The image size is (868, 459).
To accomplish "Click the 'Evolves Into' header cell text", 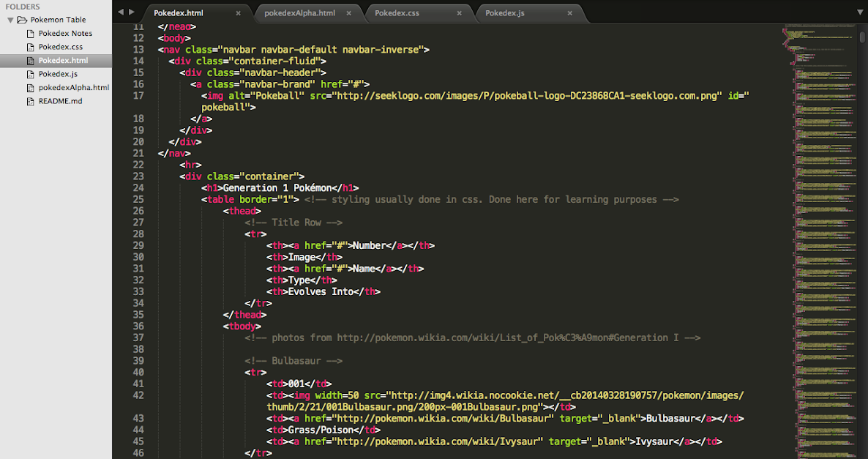I will (x=321, y=292).
